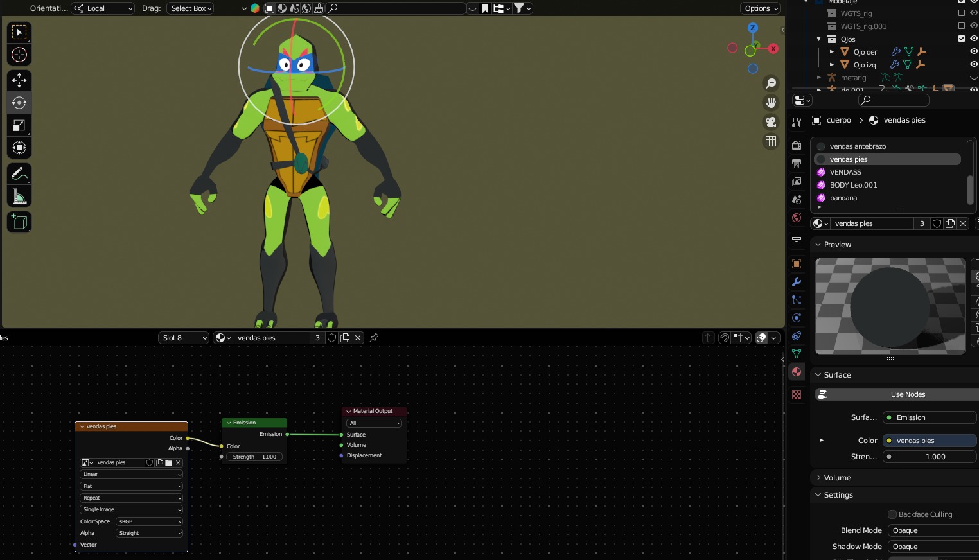Activate the 3D Cursor tool
The image size is (979, 560).
point(19,55)
